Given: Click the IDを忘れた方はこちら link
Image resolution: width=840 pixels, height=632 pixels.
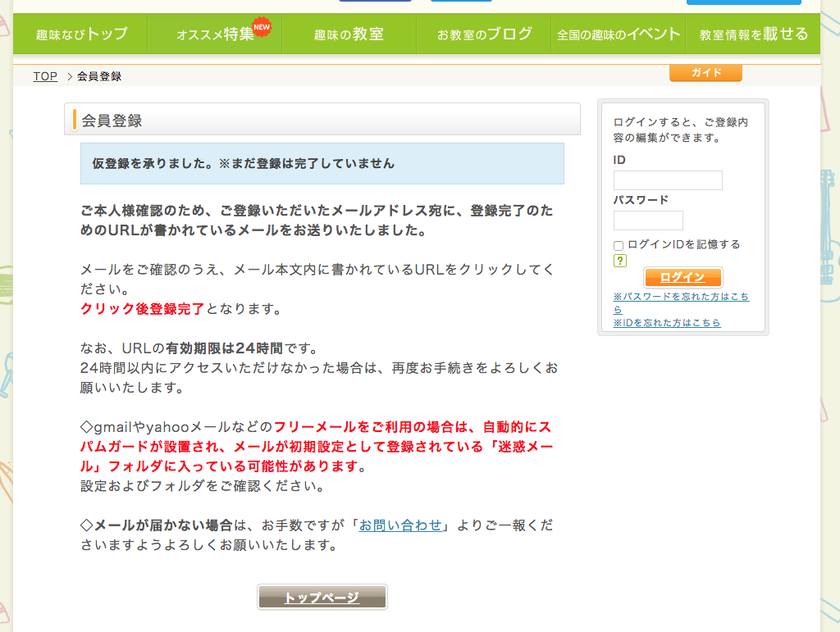Looking at the screenshot, I should (x=667, y=323).
